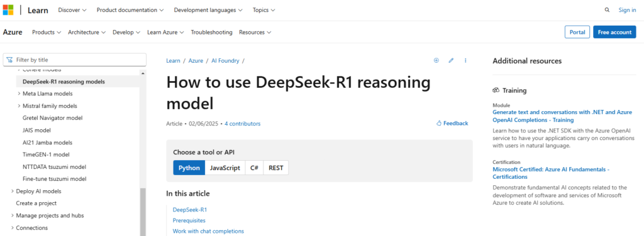
Task: Click the edit pencil icon
Action: coord(451,60)
